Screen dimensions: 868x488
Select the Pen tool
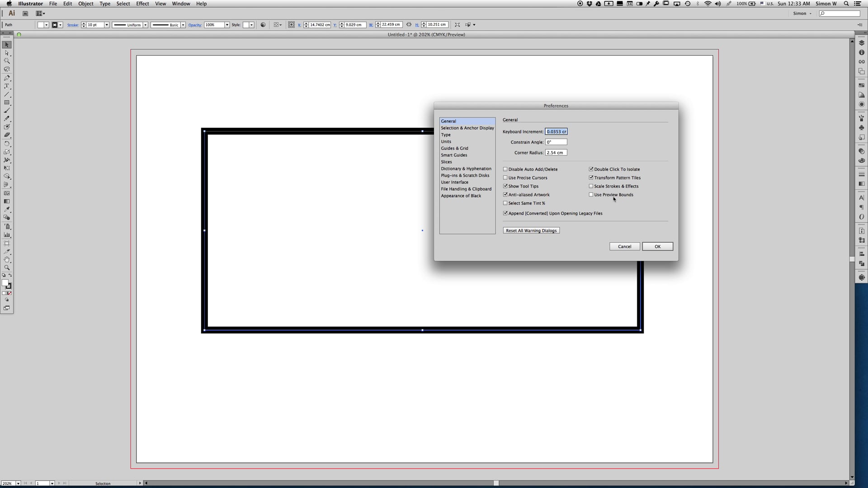pos(7,78)
